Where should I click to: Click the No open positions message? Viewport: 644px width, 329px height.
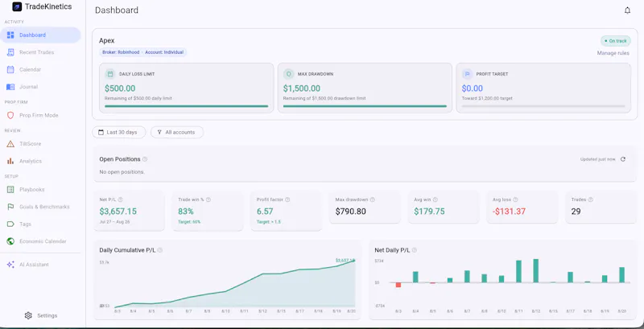tap(122, 172)
